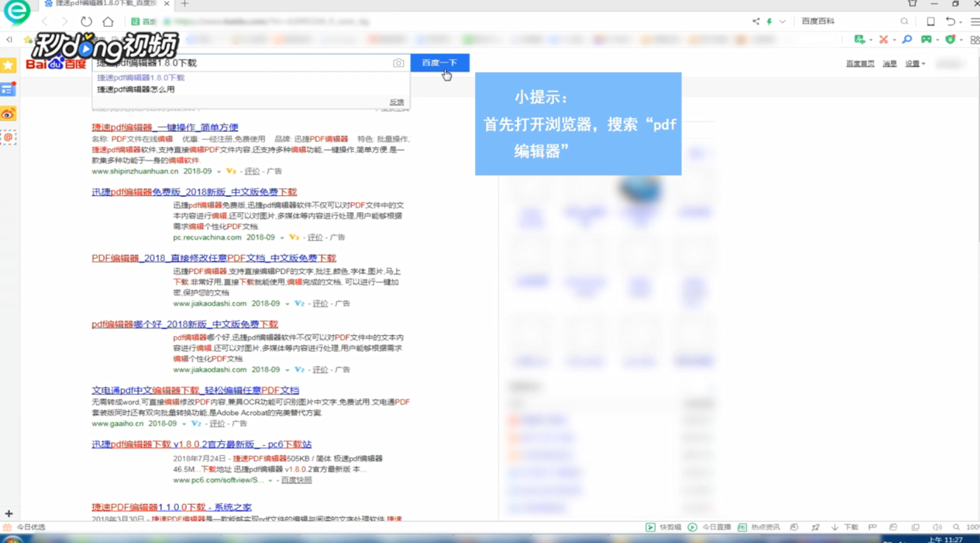Open 热点资讯 in status bar

(x=759, y=527)
